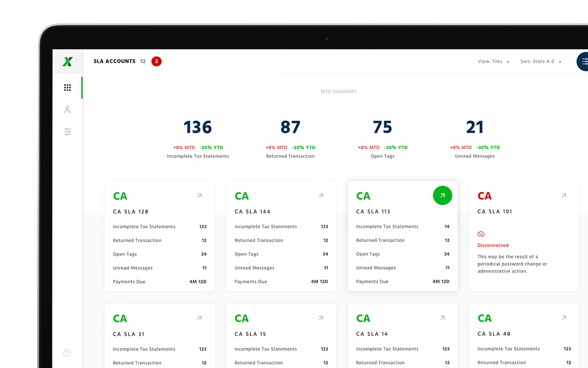Open disconnected CA SLA 101 arrow icon
Image resolution: width=588 pixels, height=368 pixels.
[564, 195]
